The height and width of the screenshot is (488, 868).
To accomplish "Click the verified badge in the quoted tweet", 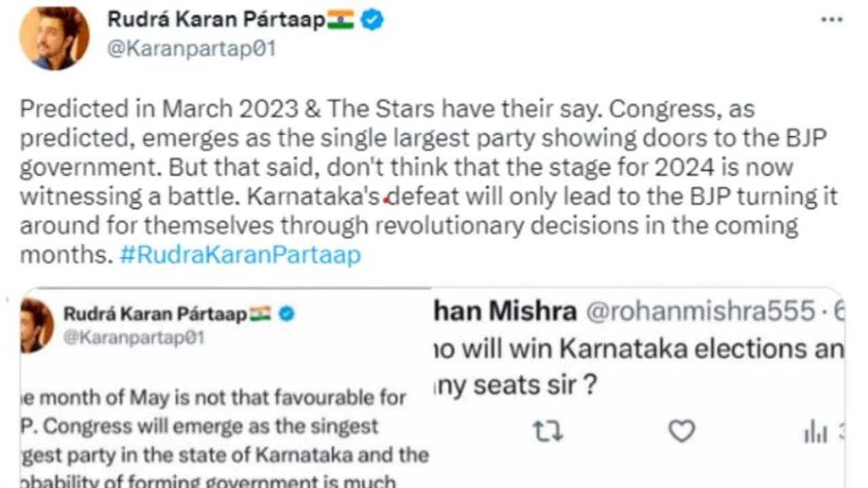I will point(286,314).
